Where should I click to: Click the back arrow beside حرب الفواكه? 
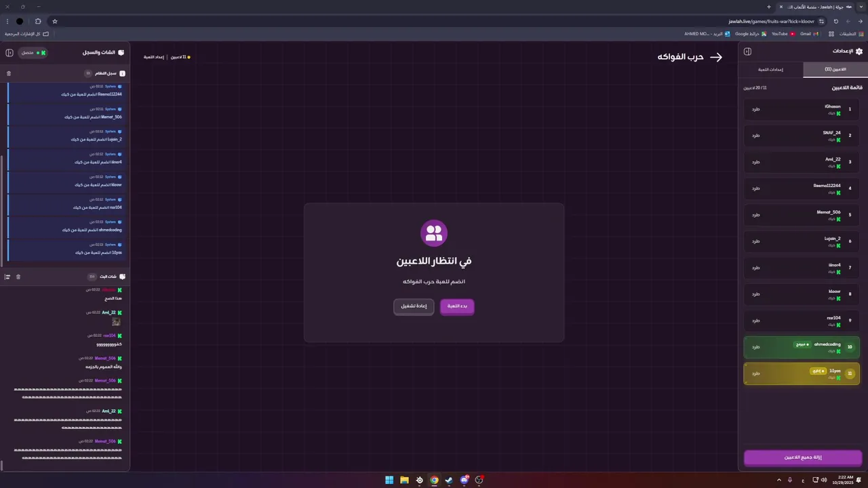716,57
